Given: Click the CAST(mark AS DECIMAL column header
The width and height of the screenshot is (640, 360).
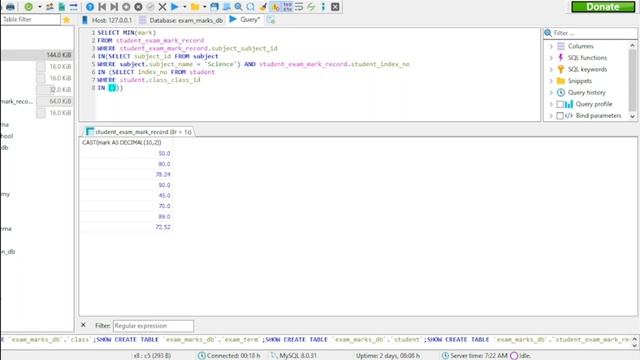Looking at the screenshot, I should click(x=126, y=142).
